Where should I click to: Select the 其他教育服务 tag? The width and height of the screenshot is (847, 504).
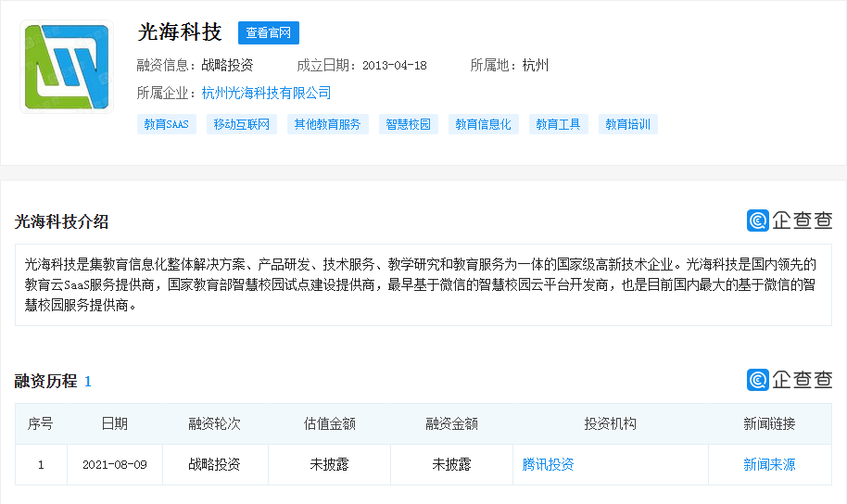click(x=327, y=124)
